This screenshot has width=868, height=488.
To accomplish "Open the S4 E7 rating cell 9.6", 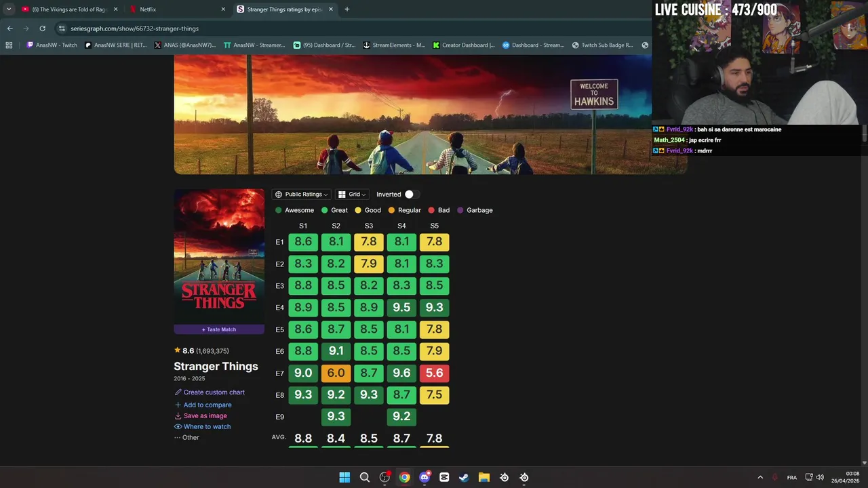I will pyautogui.click(x=401, y=373).
